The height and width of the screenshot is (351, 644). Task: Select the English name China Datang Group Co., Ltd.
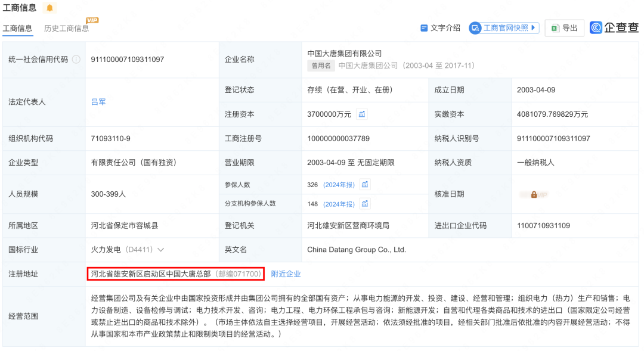(357, 250)
